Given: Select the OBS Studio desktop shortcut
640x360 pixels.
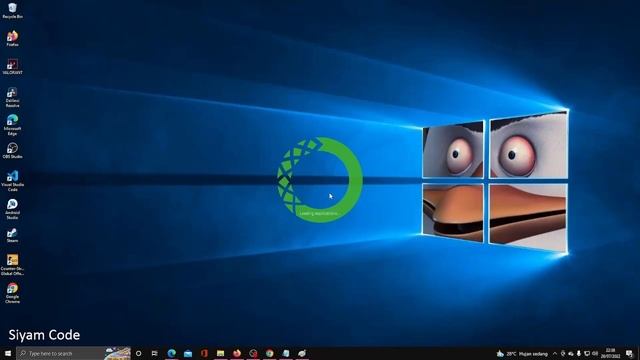Looking at the screenshot, I should click(x=12, y=151).
